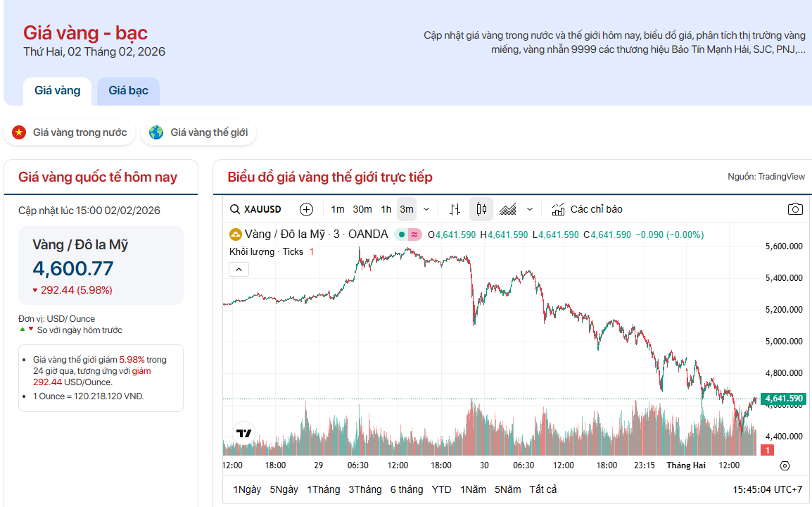Screen dimensions: 812x507
Task: Open the Các chỉ báo indicators menu
Action: pos(588,209)
